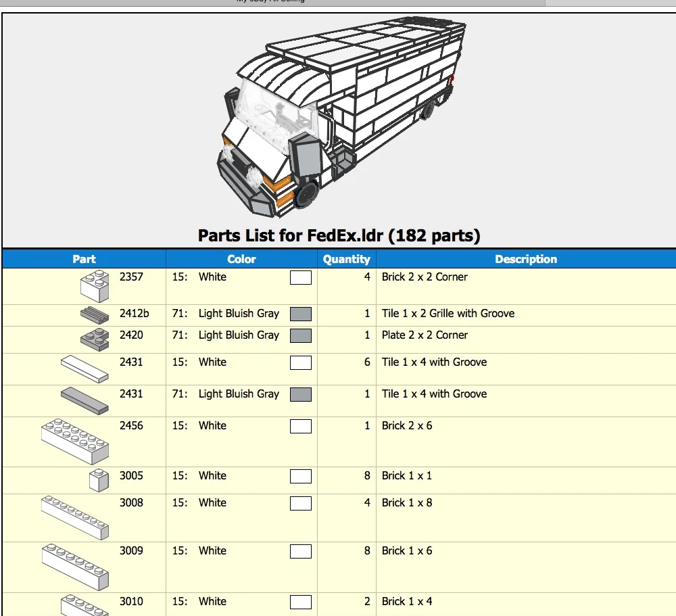This screenshot has width=676, height=616.
Task: Click the 3009 brick 1 x 6 image
Action: 75,567
